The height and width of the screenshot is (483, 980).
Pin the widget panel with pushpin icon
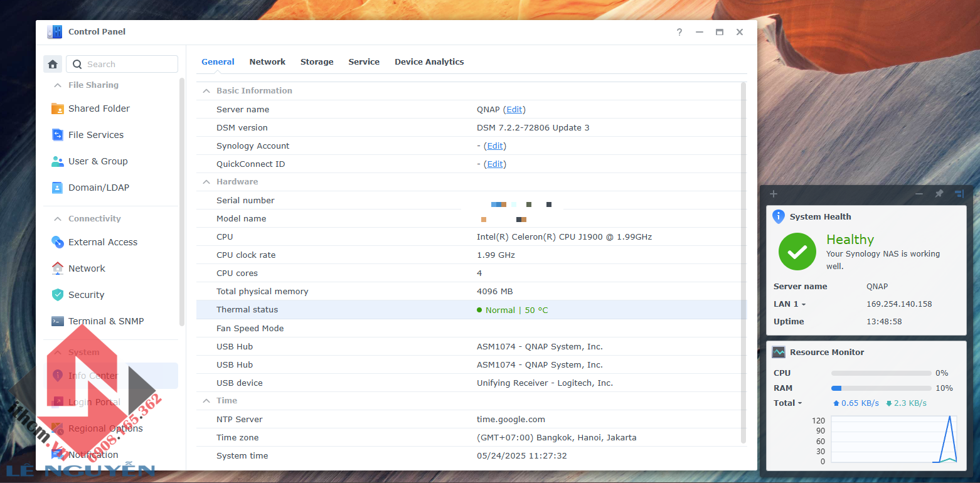[x=939, y=194]
